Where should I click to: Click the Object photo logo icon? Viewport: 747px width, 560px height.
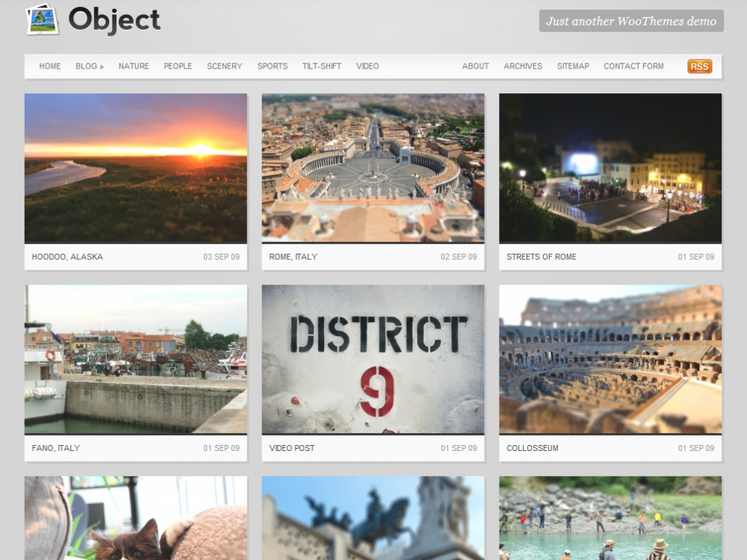point(43,19)
